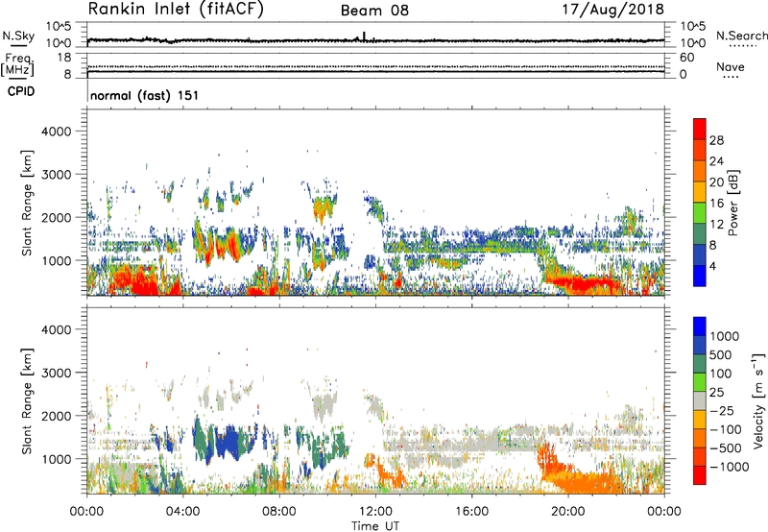This screenshot has height=532, width=768.
Task: Click the '16' power colorbar tick
Action: click(716, 204)
